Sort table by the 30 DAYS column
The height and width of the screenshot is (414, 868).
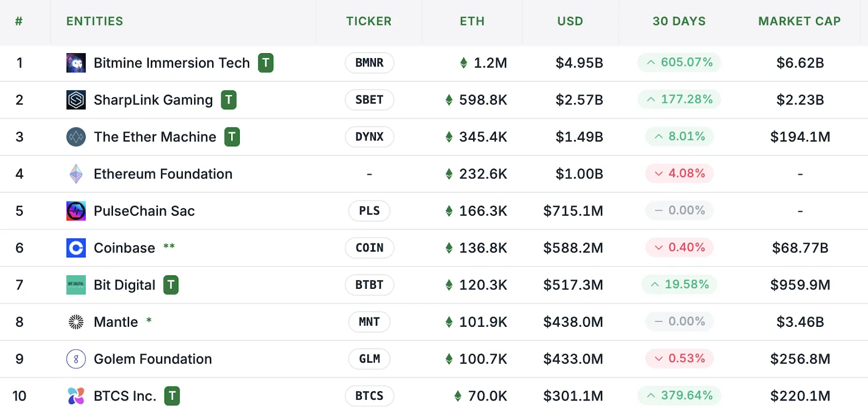pyautogui.click(x=679, y=21)
